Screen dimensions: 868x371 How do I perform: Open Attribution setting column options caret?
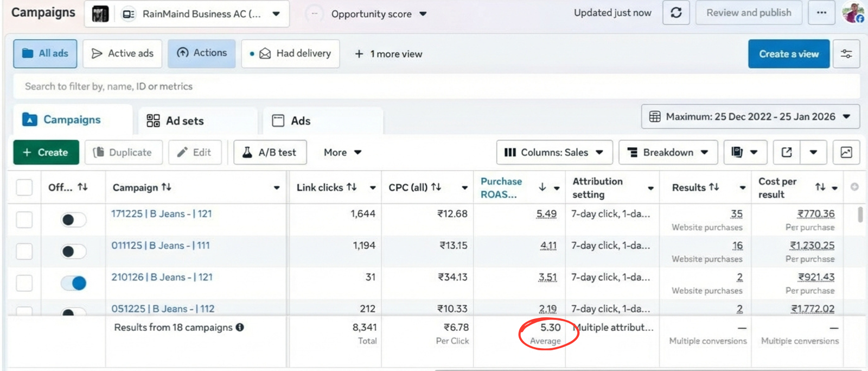(650, 188)
